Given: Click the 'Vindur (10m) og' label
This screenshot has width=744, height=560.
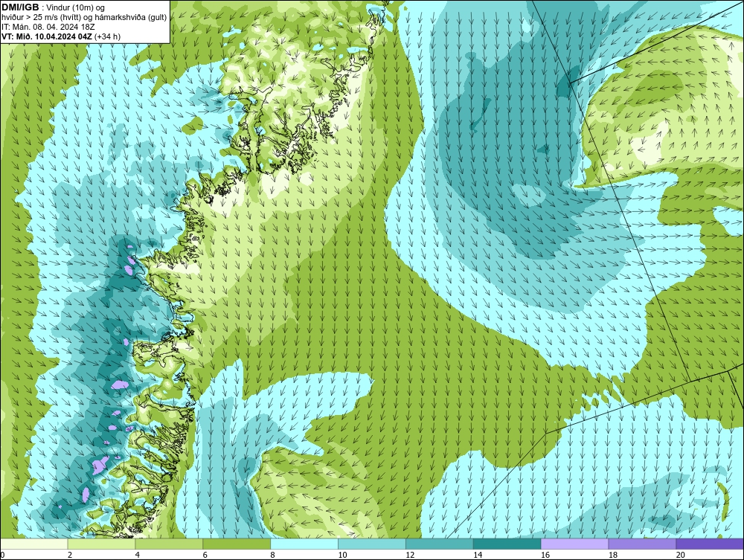Looking at the screenshot, I should (77, 7).
